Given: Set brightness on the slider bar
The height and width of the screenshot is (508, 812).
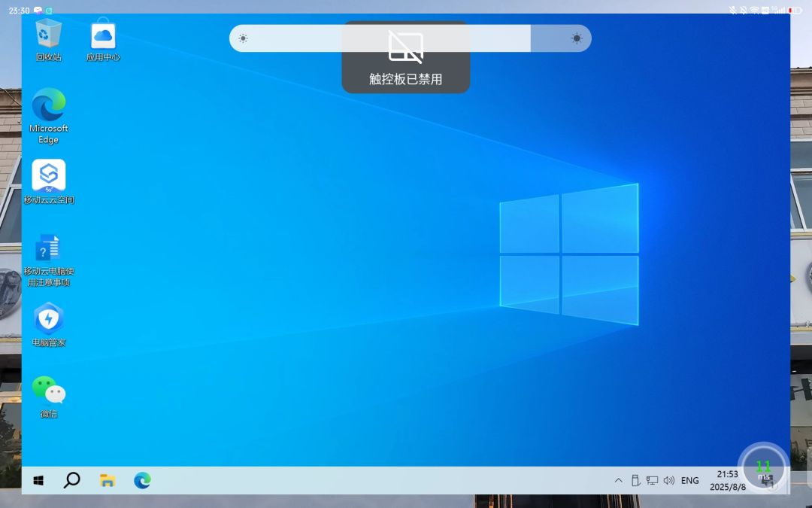Looking at the screenshot, I should 411,38.
